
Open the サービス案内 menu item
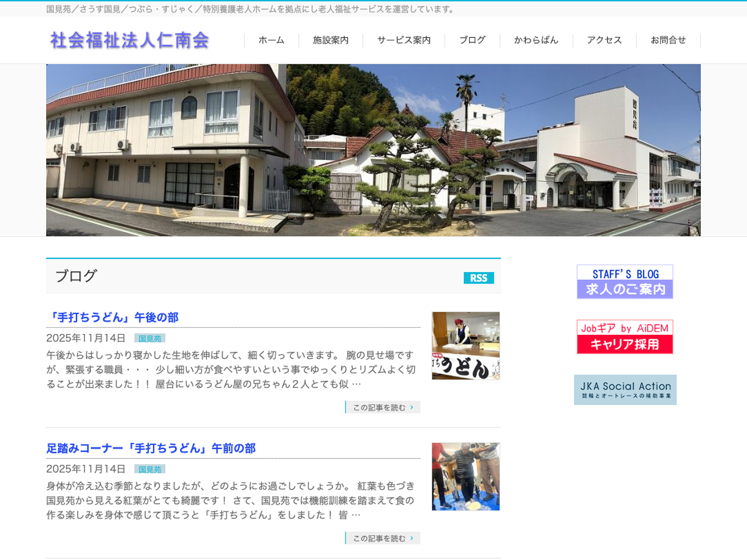pyautogui.click(x=403, y=40)
